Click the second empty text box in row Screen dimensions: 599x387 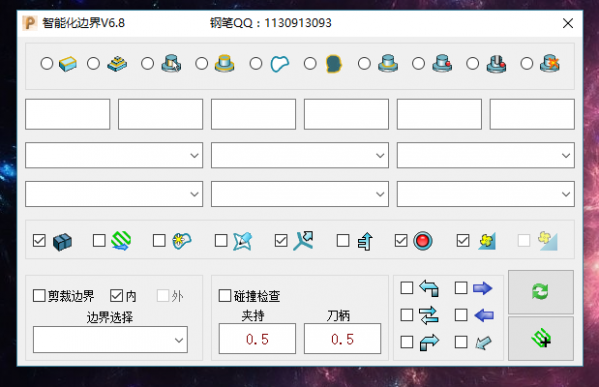point(160,114)
